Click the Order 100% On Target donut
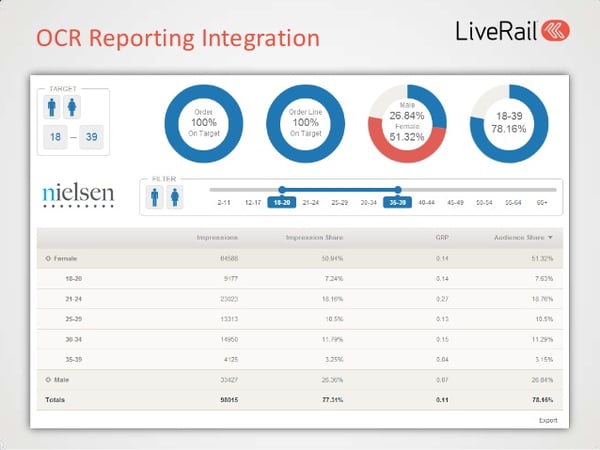Viewport: 600px width, 450px height. pyautogui.click(x=204, y=123)
